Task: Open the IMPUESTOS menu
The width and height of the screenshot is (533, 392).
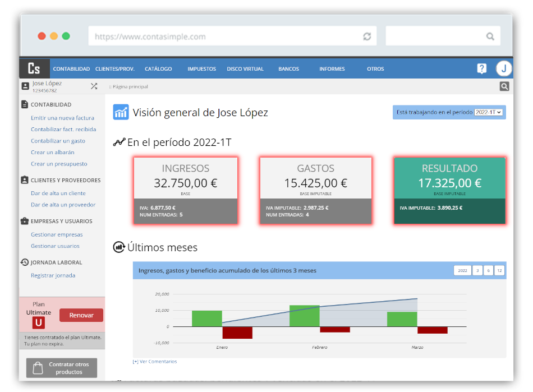Action: 202,68
